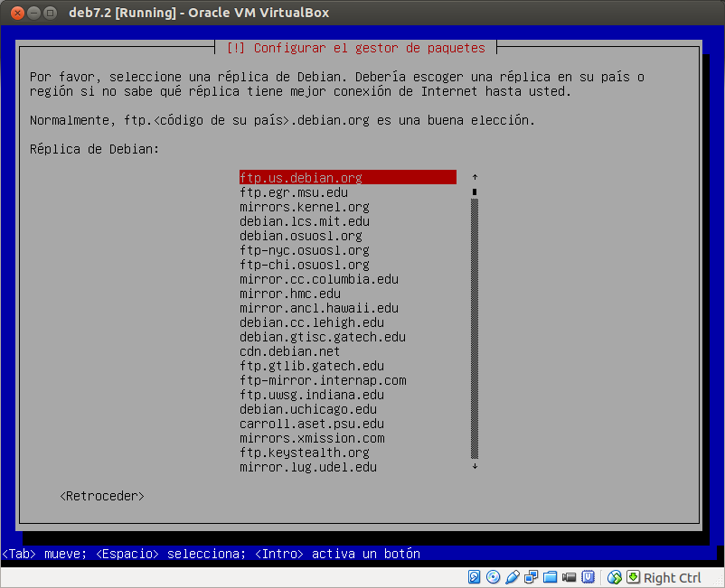Viewport: 725px width, 588px height.
Task: Click the USB devices status icon
Action: pos(588,577)
